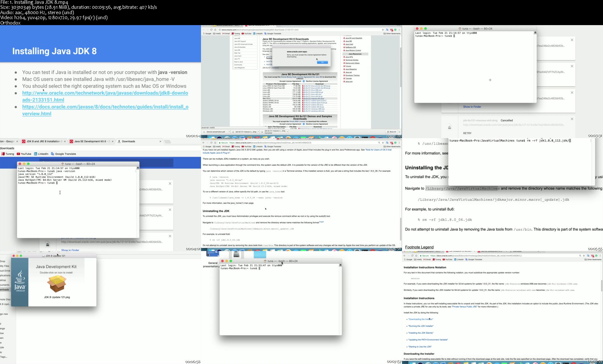Viewport: 603px width, 364px height.
Task: Click YouTube bookmark on the windows_jdk_install docs page
Action: tap(448, 260)
